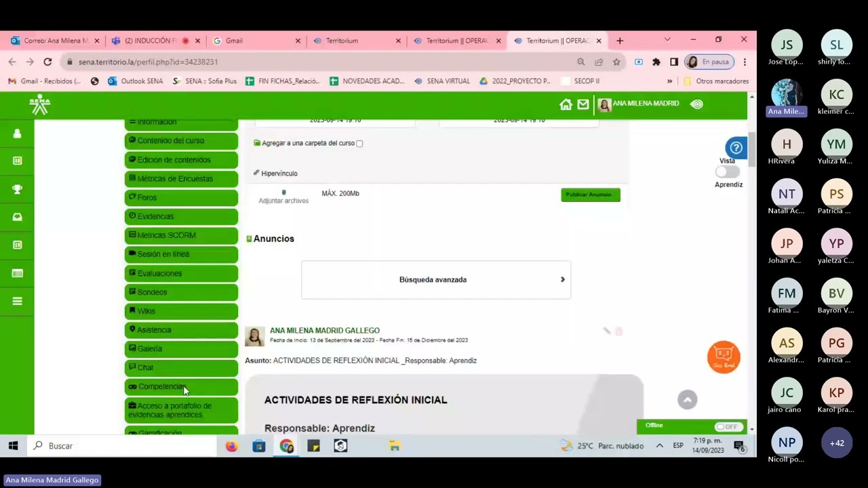Viewport: 868px width, 488px height.
Task: Open the SENA VIRTUAL bookmark
Action: [441, 81]
